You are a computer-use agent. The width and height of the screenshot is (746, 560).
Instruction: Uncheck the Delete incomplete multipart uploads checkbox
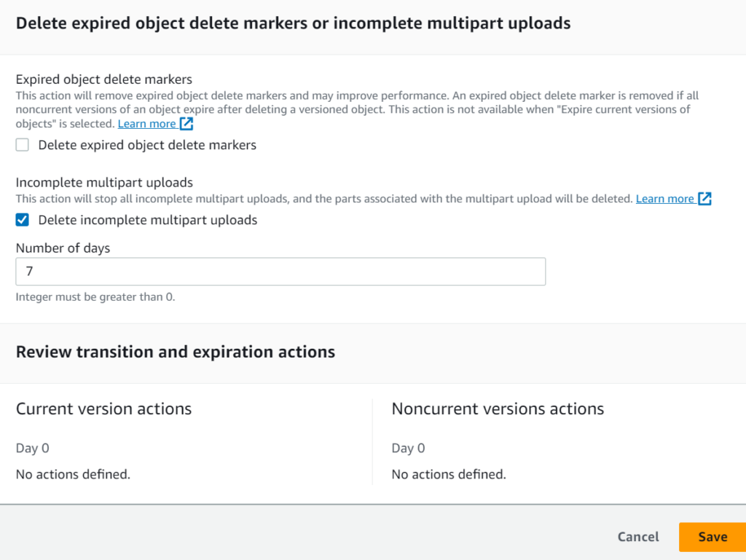[23, 220]
